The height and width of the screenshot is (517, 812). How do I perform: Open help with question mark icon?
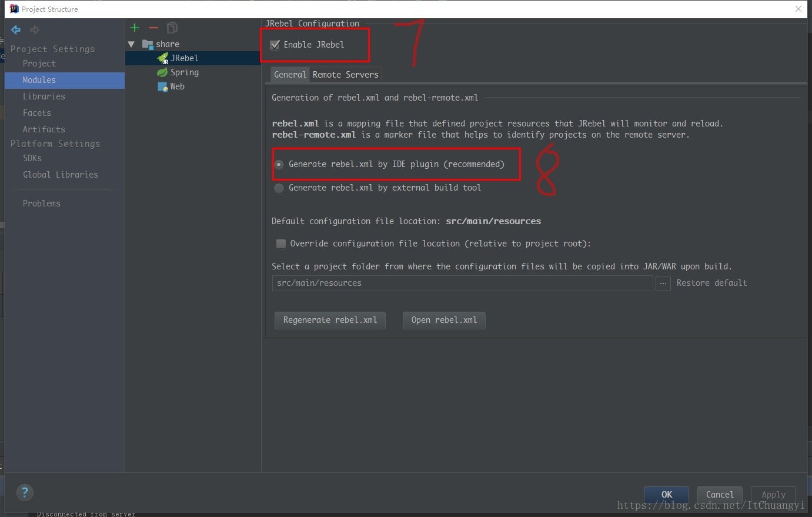[x=25, y=493]
